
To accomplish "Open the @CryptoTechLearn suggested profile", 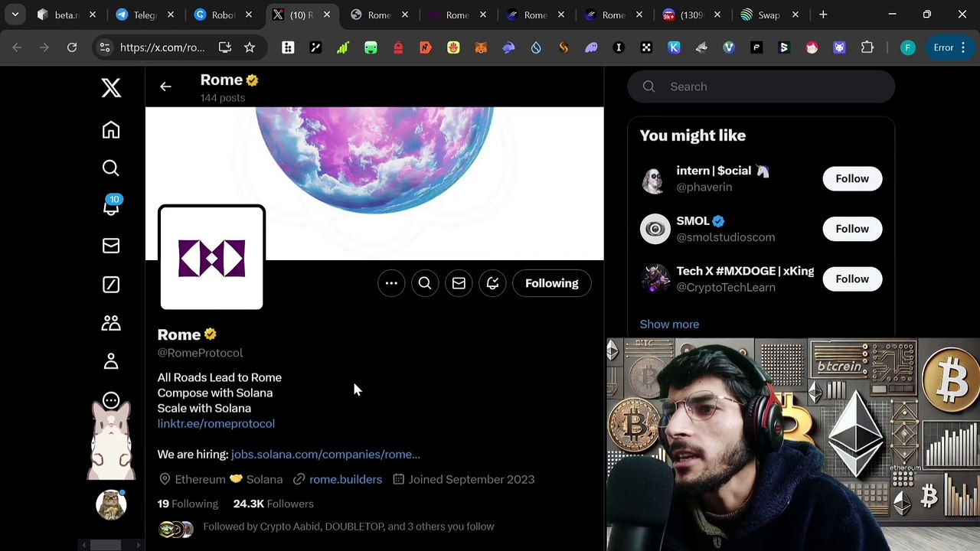I will click(x=726, y=287).
